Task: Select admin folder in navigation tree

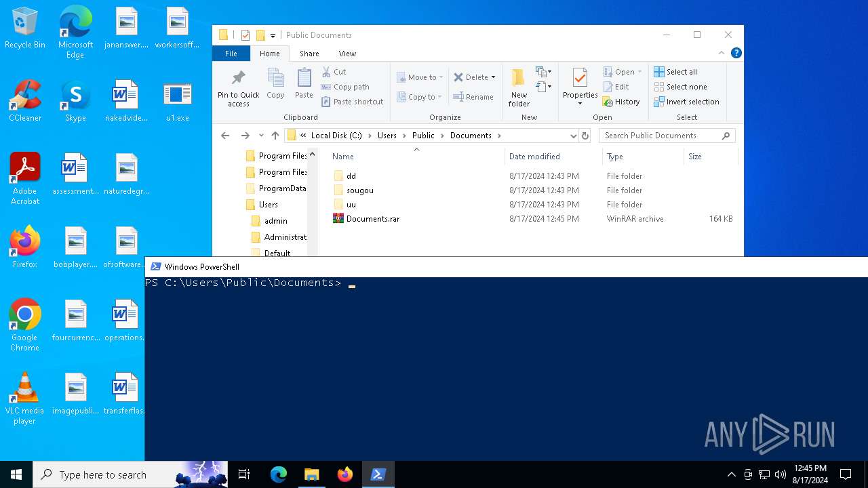Action: (x=269, y=221)
